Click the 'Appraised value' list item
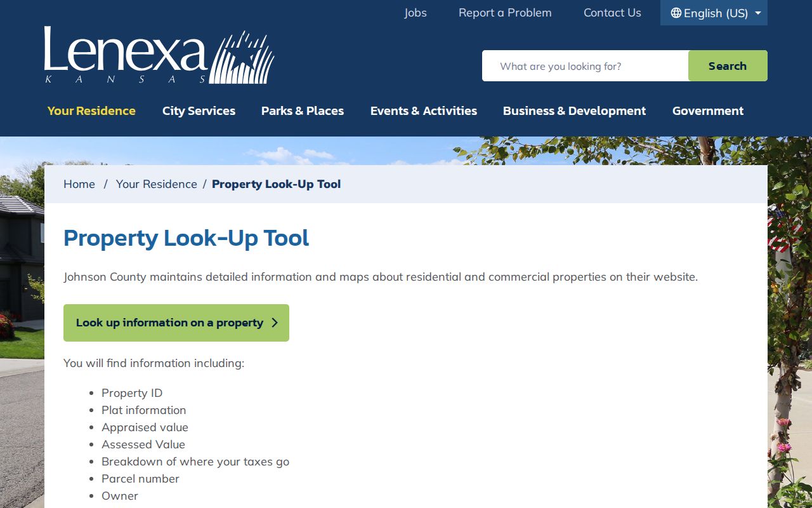The height and width of the screenshot is (508, 812). pos(145,427)
